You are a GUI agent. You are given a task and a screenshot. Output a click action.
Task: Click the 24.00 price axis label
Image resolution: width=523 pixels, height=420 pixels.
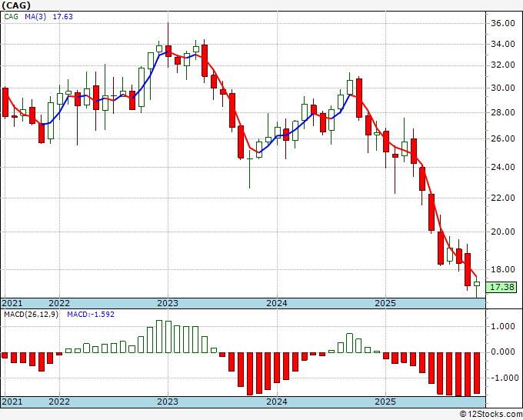click(503, 167)
